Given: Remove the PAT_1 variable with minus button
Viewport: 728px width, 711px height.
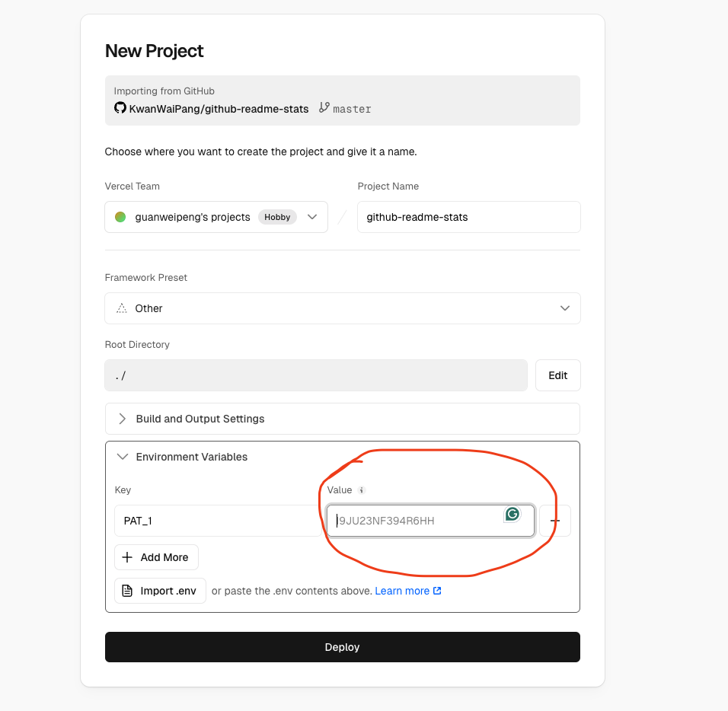Looking at the screenshot, I should (x=555, y=521).
